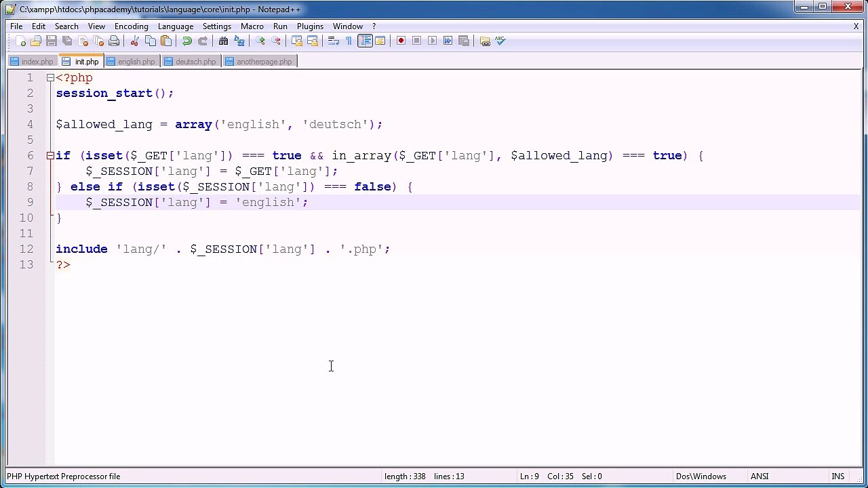Open the Run menu
The image size is (868, 488).
280,26
